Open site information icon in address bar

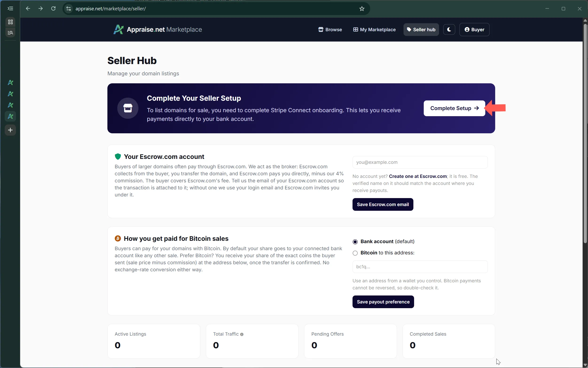pyautogui.click(x=69, y=9)
